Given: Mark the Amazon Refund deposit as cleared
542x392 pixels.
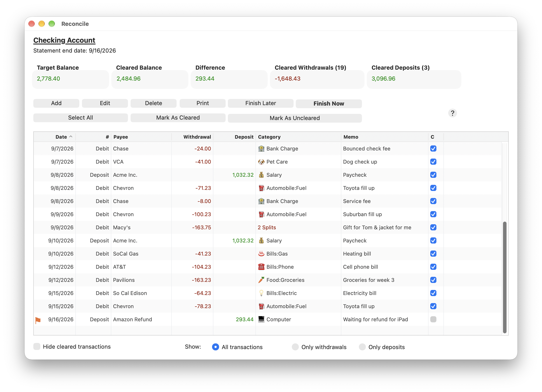Looking at the screenshot, I should tap(433, 319).
